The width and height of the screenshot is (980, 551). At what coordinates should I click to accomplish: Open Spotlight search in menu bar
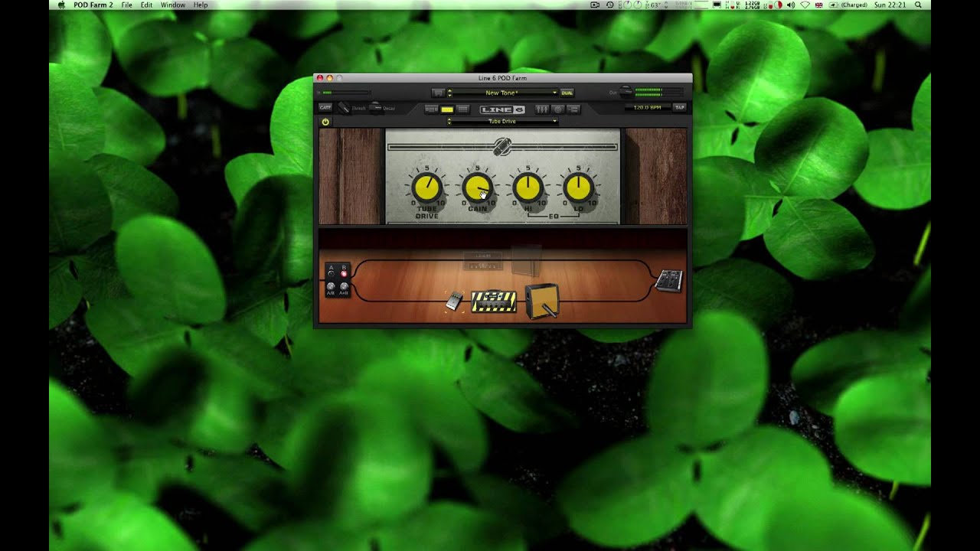point(918,5)
